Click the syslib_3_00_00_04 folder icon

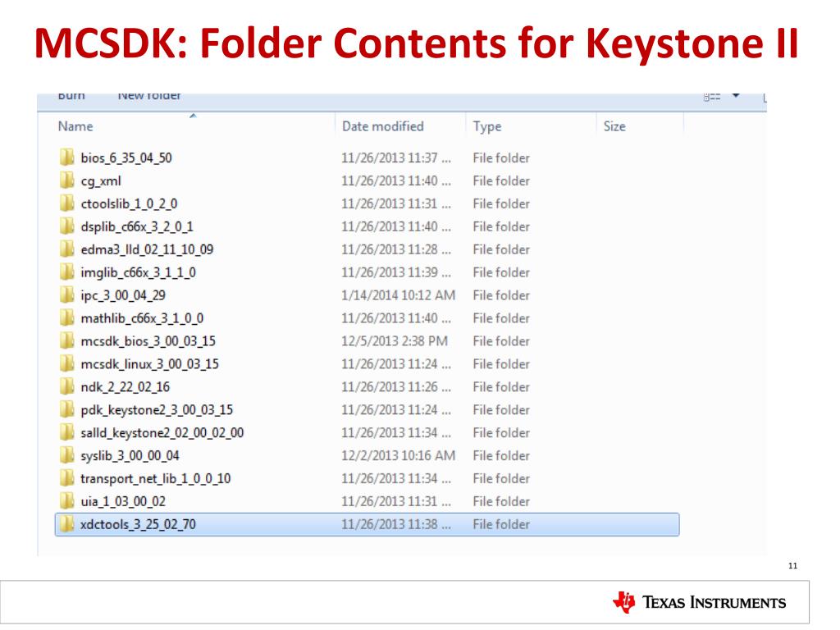pos(67,455)
